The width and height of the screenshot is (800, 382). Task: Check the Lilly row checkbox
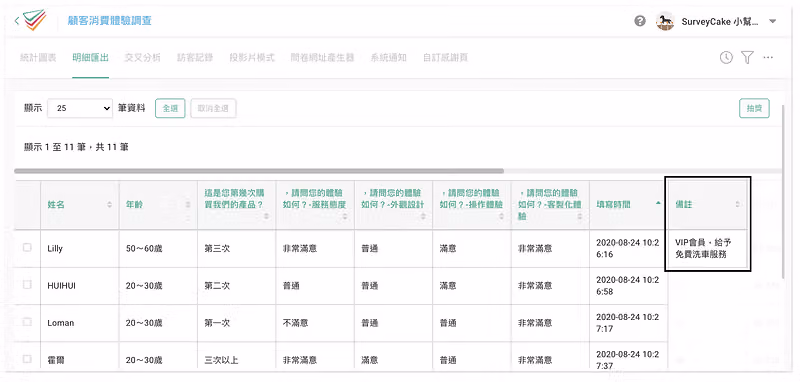click(x=27, y=247)
